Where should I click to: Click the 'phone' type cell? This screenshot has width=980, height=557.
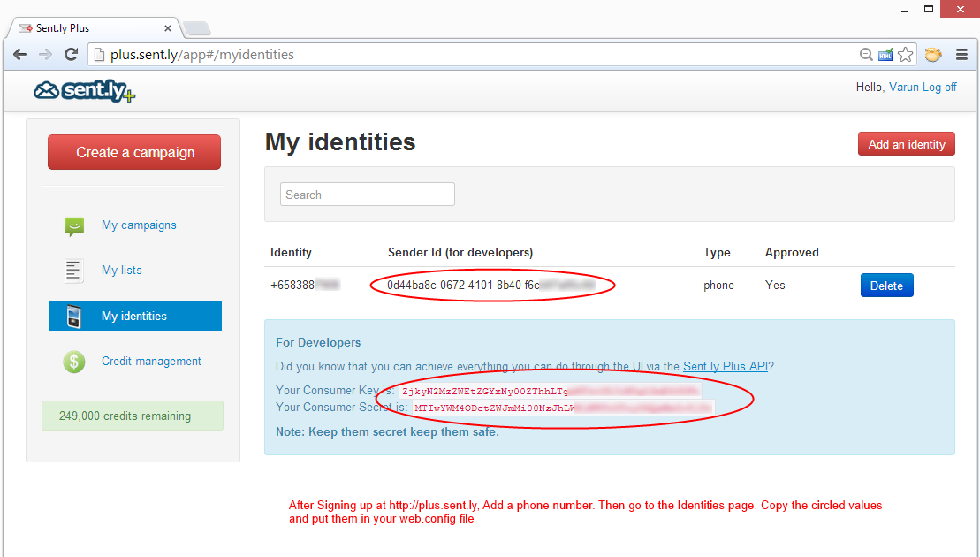pos(718,286)
